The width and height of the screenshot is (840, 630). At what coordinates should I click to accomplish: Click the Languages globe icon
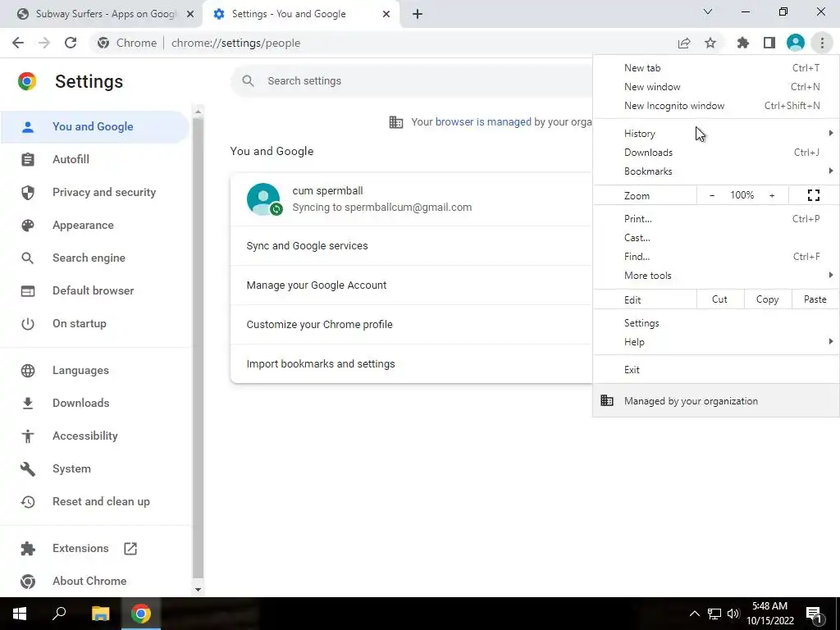click(x=28, y=370)
